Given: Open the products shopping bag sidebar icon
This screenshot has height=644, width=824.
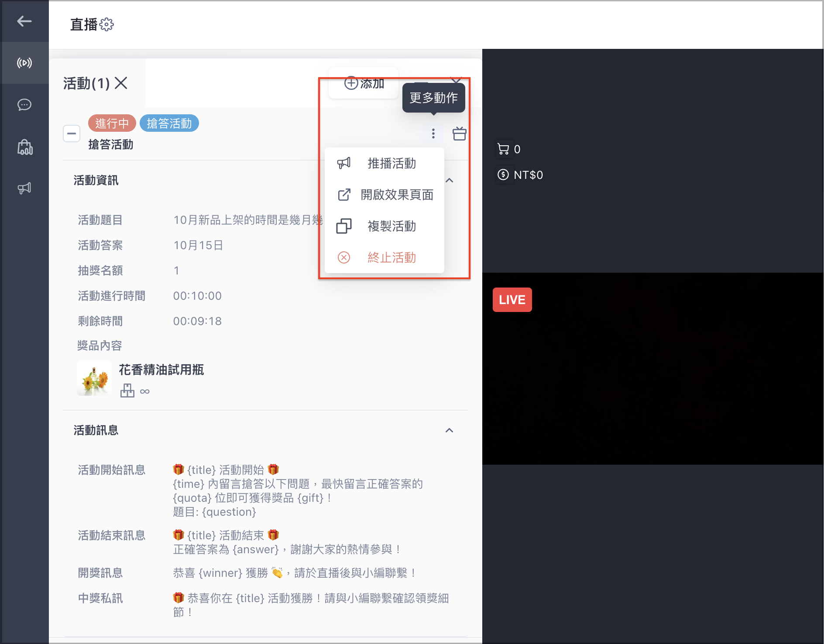Looking at the screenshot, I should pyautogui.click(x=24, y=147).
